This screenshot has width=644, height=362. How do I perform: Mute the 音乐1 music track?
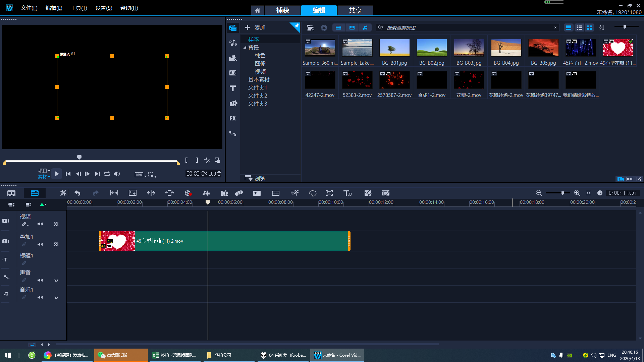[x=40, y=298]
